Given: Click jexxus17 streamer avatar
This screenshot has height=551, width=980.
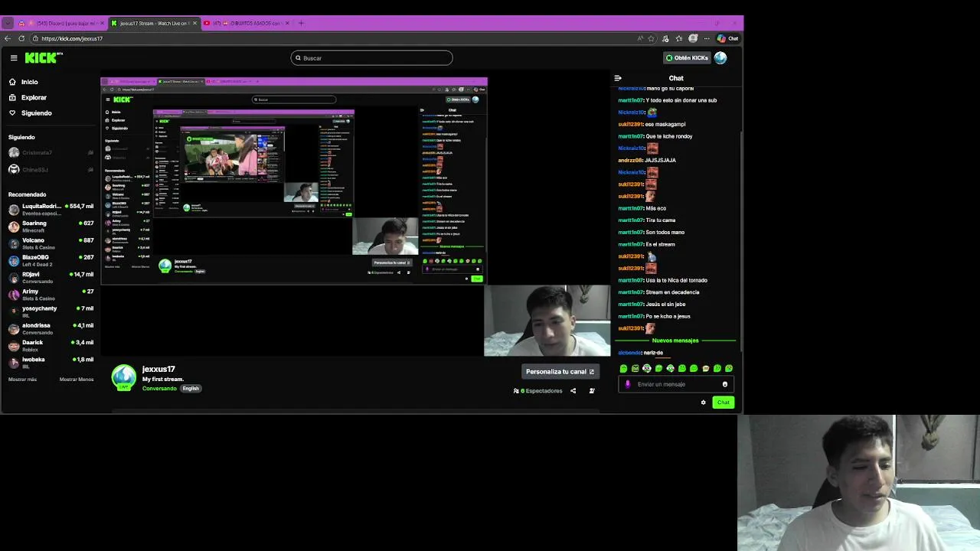Looking at the screenshot, I should 124,377.
